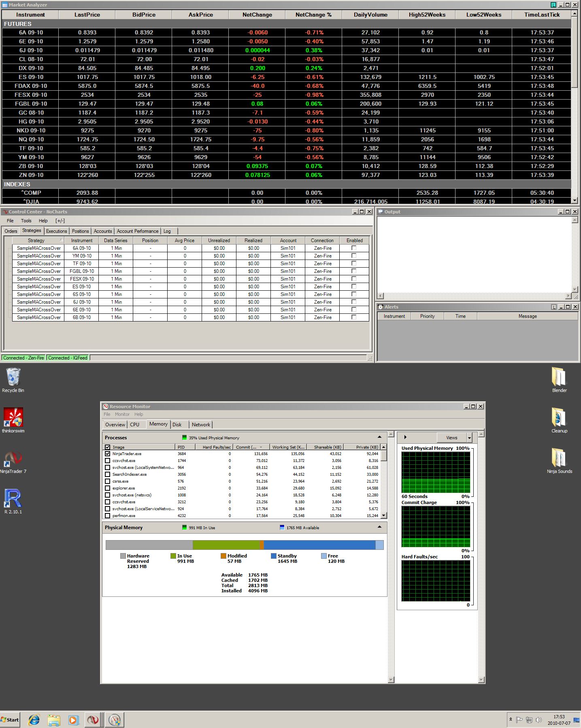Sort Market Analyzer by DailyVolume header
Viewport: 581px width, 728px height.
click(x=370, y=15)
